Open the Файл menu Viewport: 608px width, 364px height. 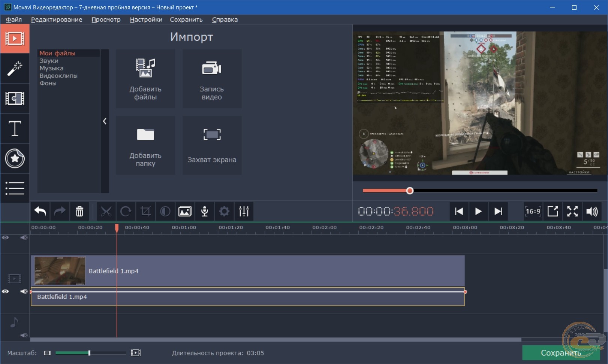14,19
